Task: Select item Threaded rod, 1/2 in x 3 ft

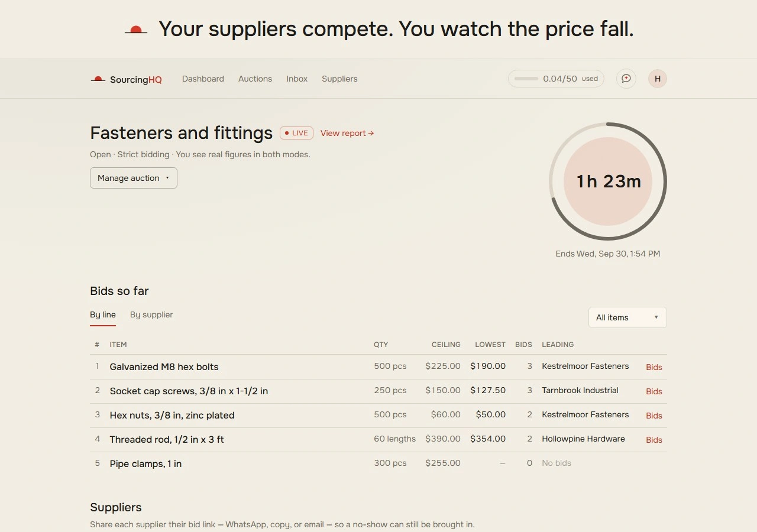Action: click(167, 440)
